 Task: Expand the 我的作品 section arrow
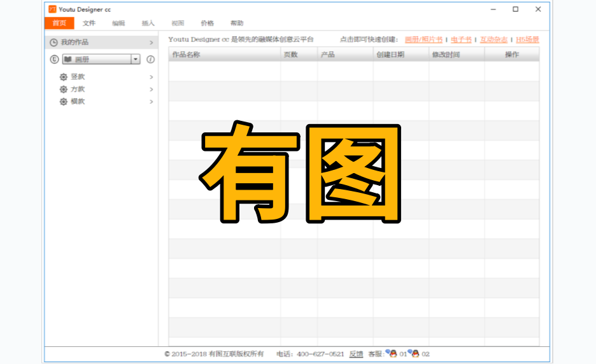(152, 43)
